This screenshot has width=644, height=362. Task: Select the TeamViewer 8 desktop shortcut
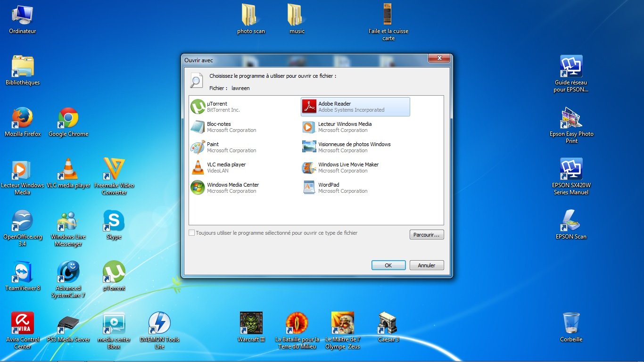22,276
